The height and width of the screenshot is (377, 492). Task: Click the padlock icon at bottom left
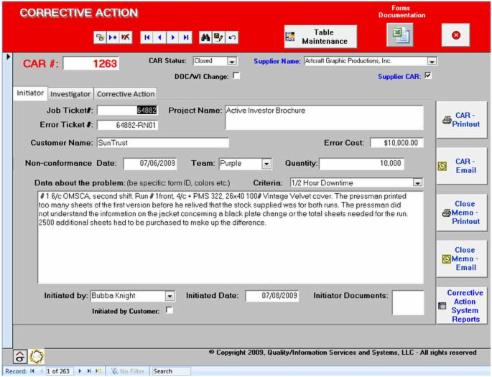(20, 357)
